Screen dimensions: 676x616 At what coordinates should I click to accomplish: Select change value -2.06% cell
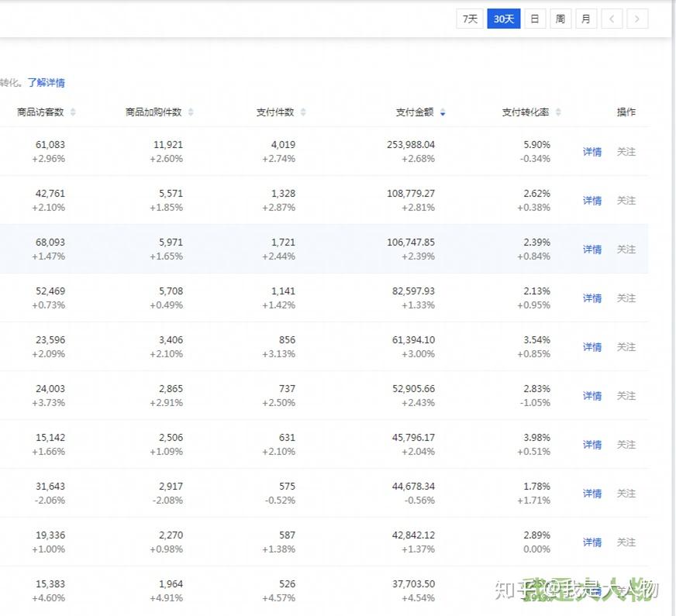coord(49,500)
